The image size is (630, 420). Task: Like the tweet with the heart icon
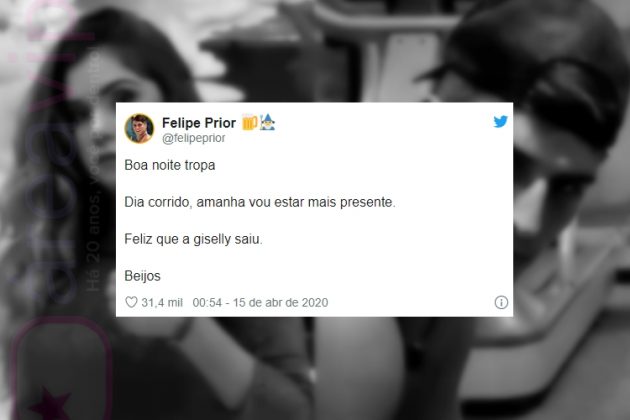point(131,302)
